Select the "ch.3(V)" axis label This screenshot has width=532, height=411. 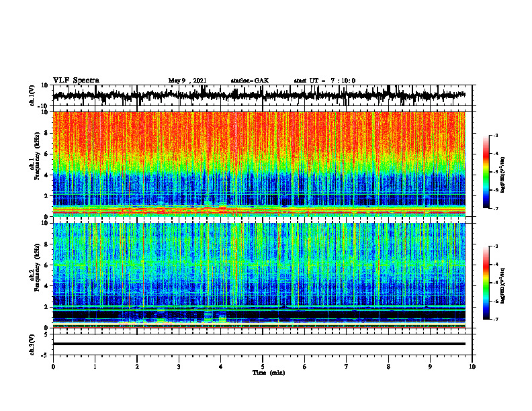(32, 345)
